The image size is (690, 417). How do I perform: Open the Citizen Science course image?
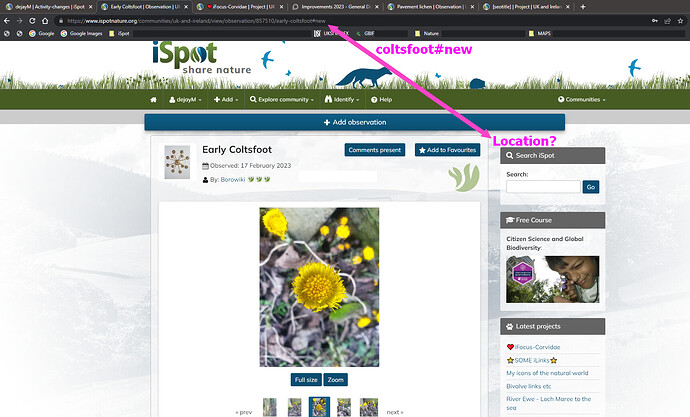[x=552, y=279]
